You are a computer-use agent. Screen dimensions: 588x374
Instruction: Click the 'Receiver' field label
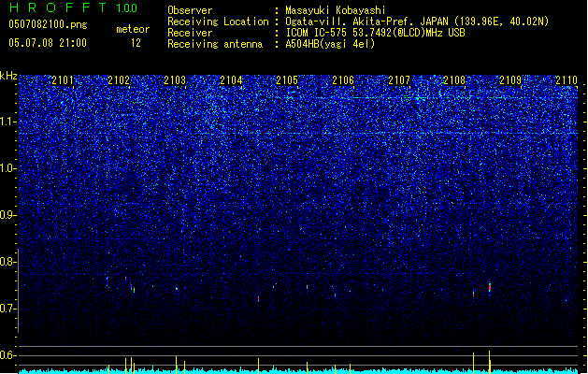click(x=190, y=33)
